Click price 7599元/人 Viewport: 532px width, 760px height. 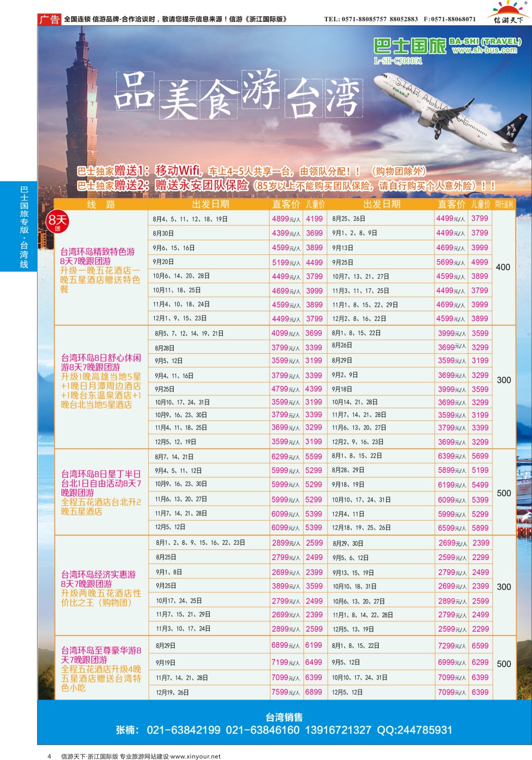(286, 692)
